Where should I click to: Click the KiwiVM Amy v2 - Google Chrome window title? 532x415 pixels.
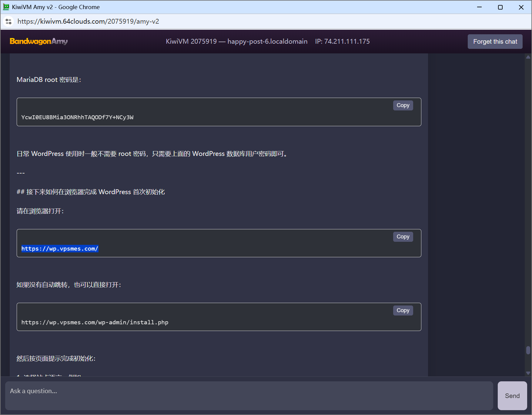point(56,7)
